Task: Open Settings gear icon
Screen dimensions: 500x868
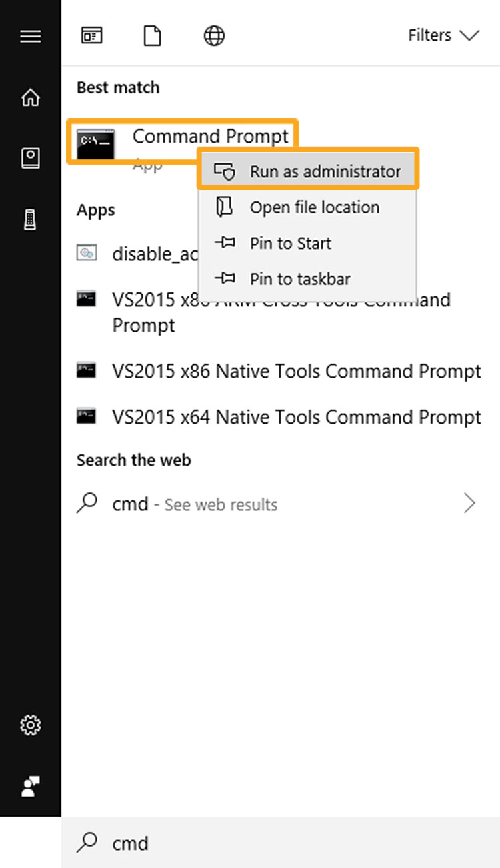Action: [x=30, y=725]
